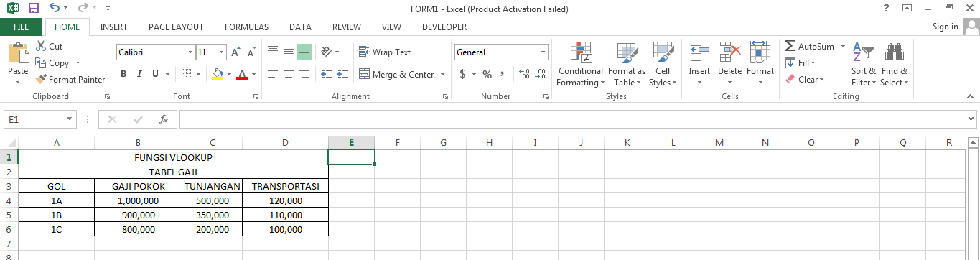Toggle Bold formatting
This screenshot has width=980, height=260.
pos(123,74)
